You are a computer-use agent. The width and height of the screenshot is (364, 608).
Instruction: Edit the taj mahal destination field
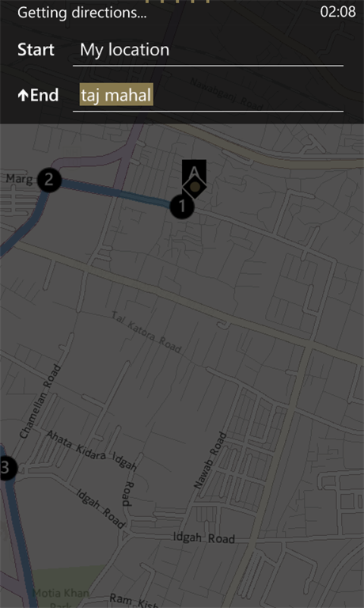tap(208, 95)
